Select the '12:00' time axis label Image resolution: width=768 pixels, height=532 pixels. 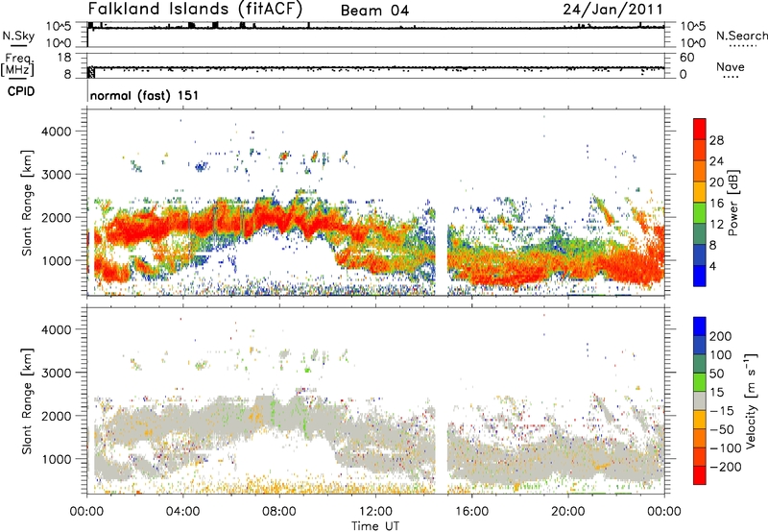375,512
